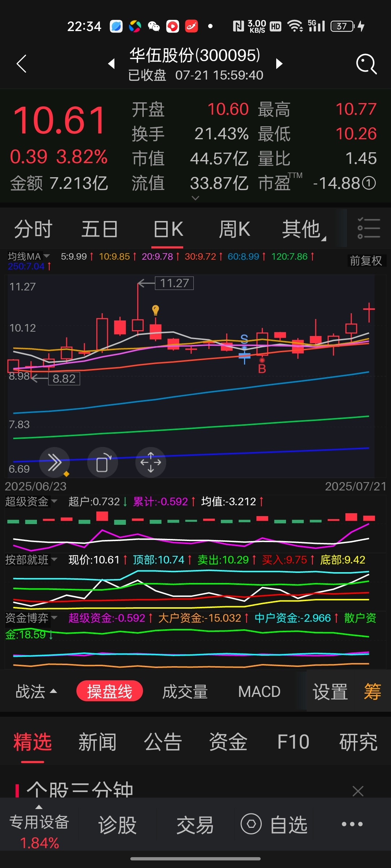Tap the 换手 21.43% turnover value
391x868 pixels.
(222, 133)
